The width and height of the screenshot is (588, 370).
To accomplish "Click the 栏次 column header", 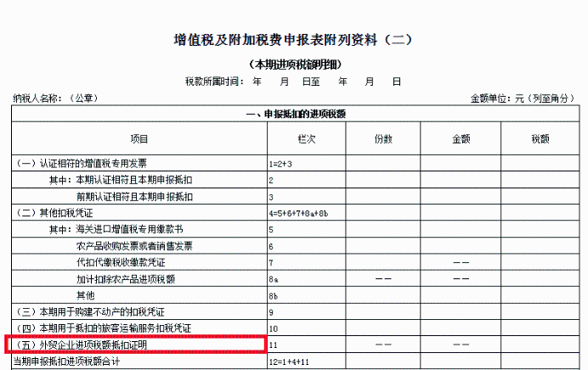I will tap(307, 139).
